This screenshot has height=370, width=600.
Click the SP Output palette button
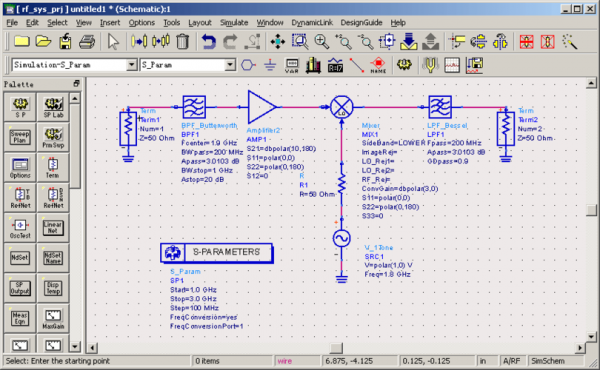click(x=20, y=288)
